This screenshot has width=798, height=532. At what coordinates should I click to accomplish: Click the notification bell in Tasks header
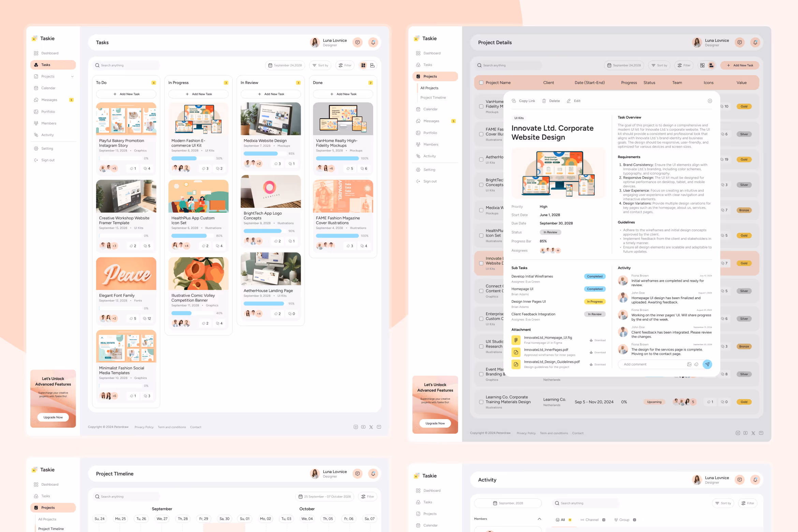(x=373, y=43)
